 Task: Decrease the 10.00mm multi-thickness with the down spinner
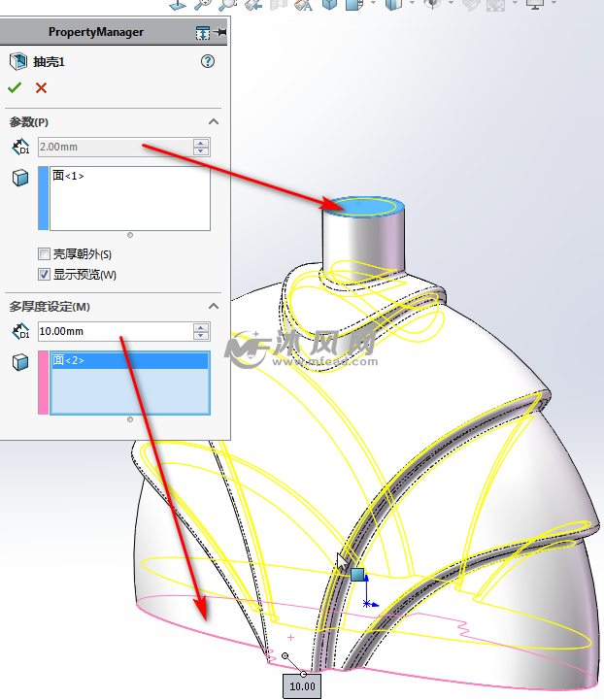coord(201,335)
